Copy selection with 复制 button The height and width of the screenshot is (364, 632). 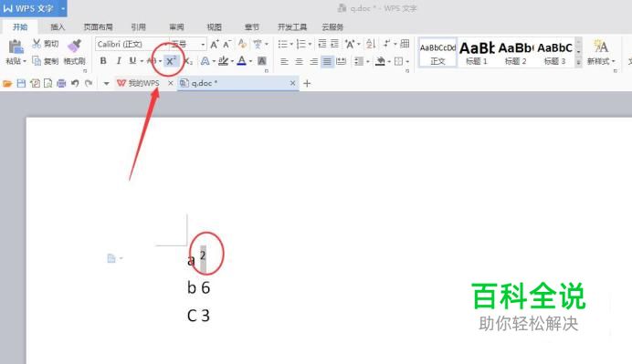pyautogui.click(x=45, y=61)
